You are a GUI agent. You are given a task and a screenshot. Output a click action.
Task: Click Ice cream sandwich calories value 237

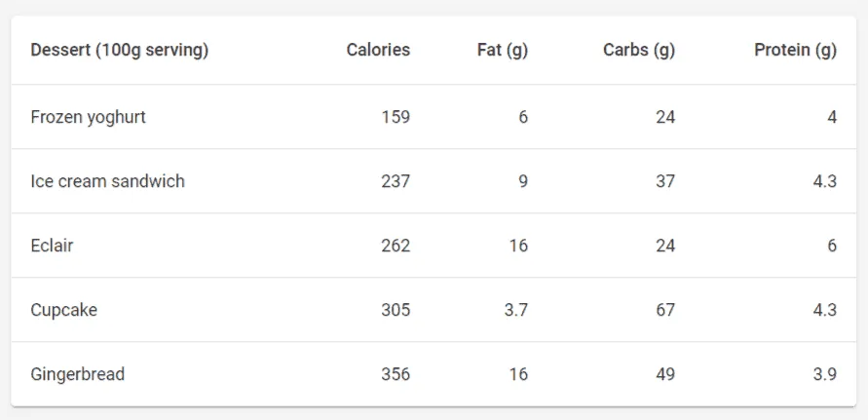tap(396, 181)
